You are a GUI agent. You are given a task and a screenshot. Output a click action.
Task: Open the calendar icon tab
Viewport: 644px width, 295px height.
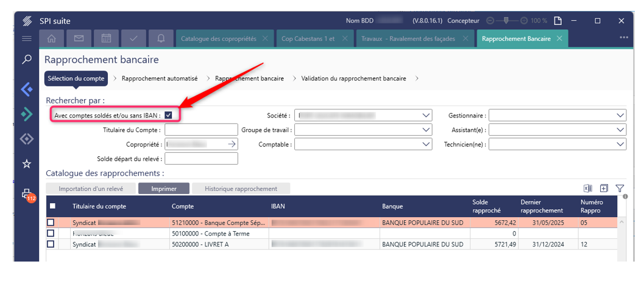click(x=106, y=38)
